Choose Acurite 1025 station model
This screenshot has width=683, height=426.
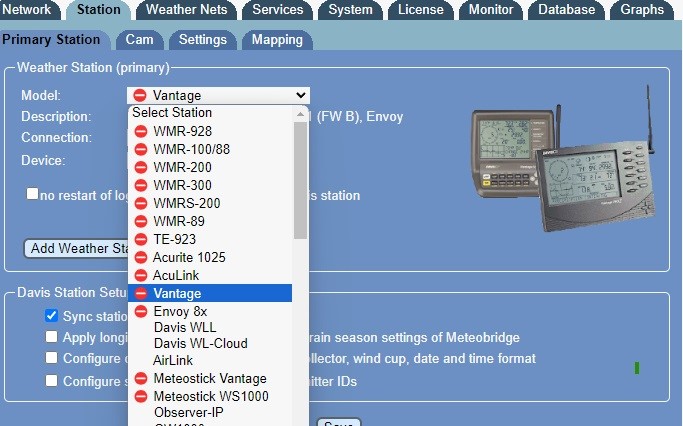[x=211, y=257]
